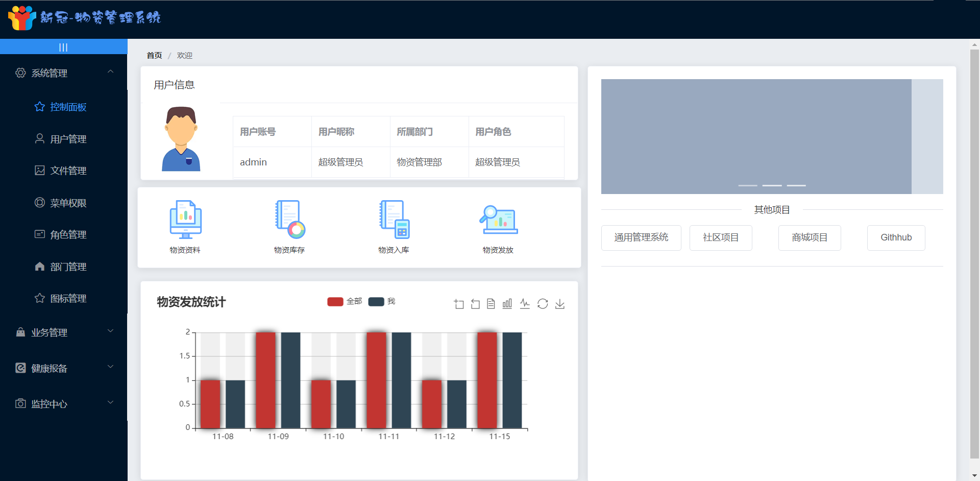Viewport: 980px width, 481px height.
Task: Click the user avatar image
Action: point(181,139)
